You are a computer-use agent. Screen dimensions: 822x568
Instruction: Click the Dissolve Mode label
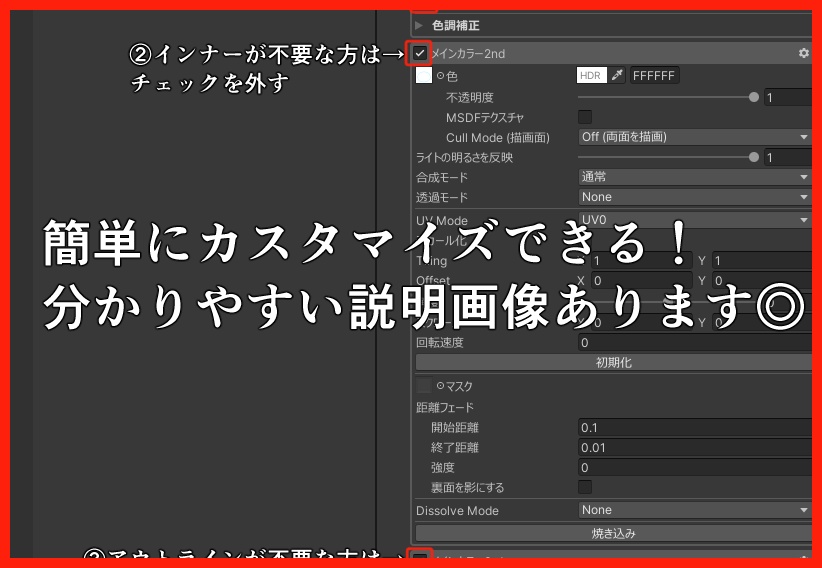[457, 511]
